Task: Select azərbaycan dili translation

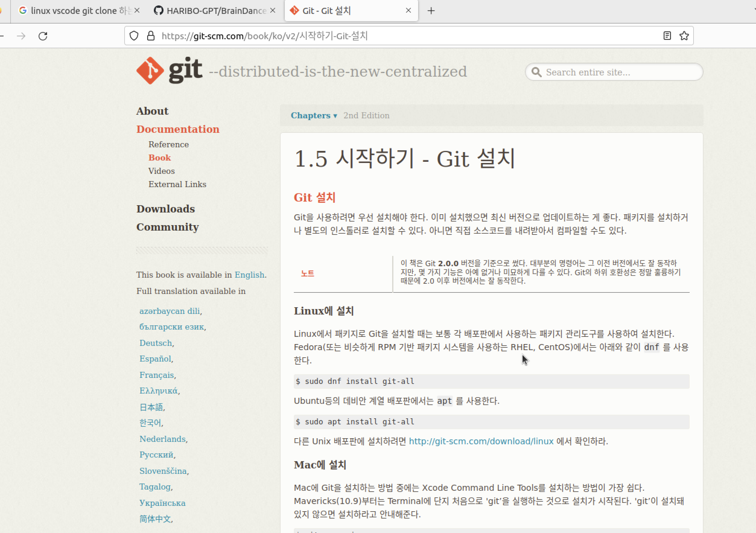Action: click(x=170, y=311)
